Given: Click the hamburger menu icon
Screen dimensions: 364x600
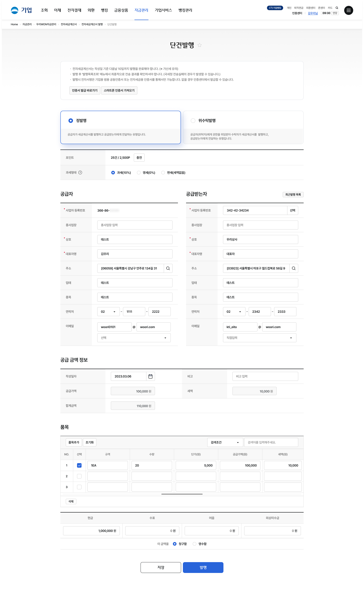Looking at the screenshot, I should click(x=348, y=10).
